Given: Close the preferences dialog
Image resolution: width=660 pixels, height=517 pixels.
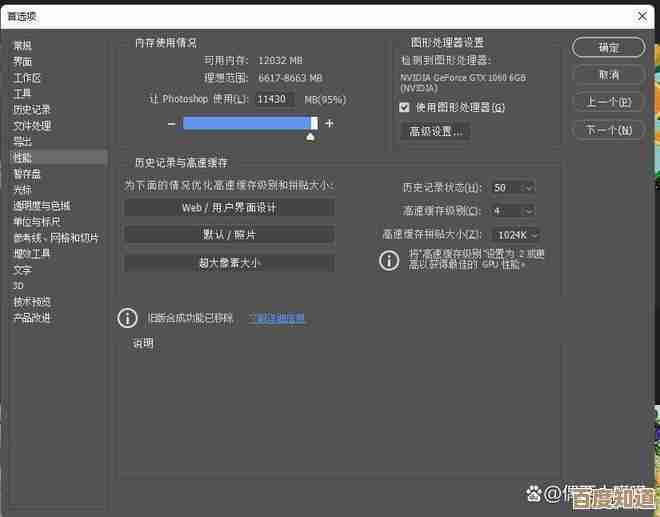Looking at the screenshot, I should (642, 16).
